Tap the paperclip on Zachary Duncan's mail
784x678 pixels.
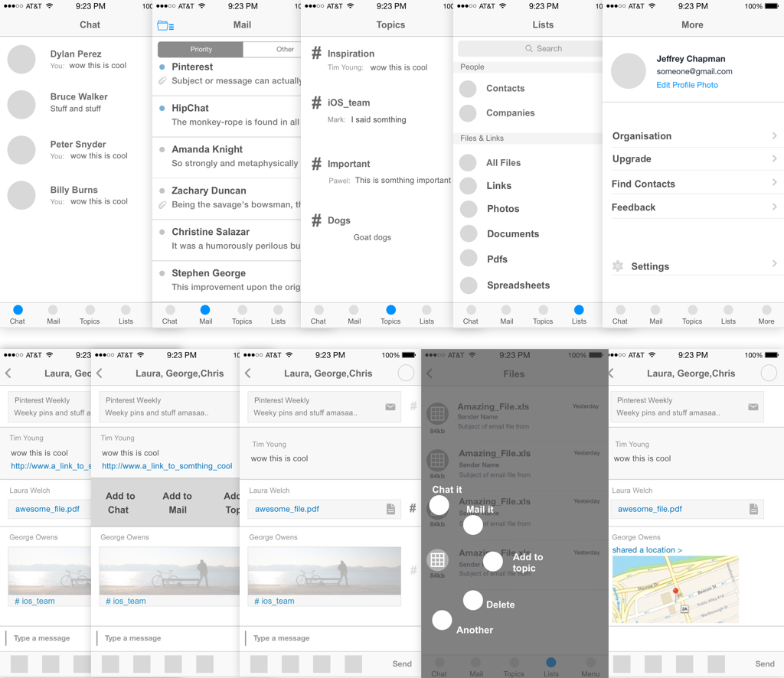coord(162,204)
